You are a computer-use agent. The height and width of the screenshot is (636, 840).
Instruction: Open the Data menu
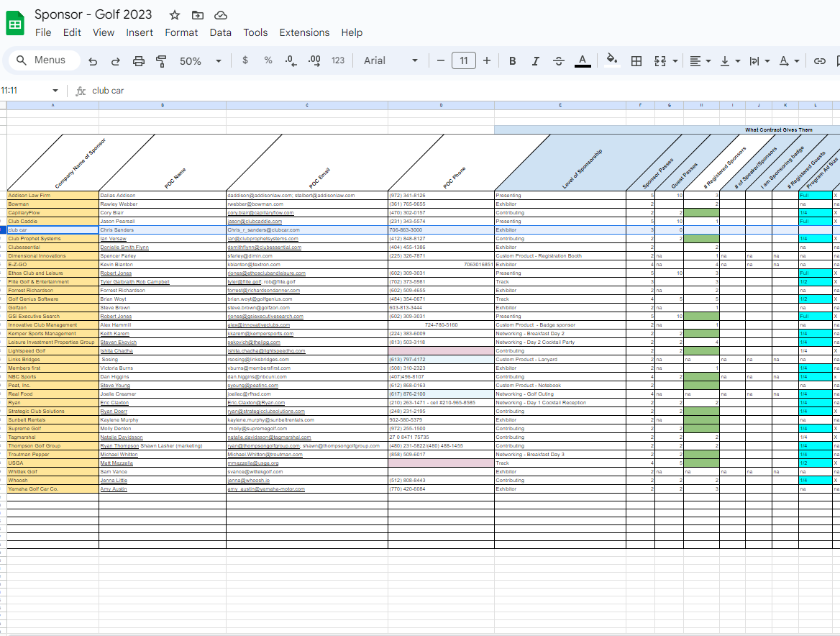click(221, 32)
